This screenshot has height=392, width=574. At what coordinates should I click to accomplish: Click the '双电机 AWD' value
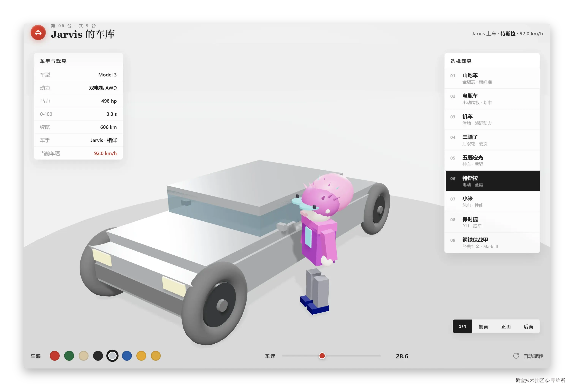[x=103, y=88]
